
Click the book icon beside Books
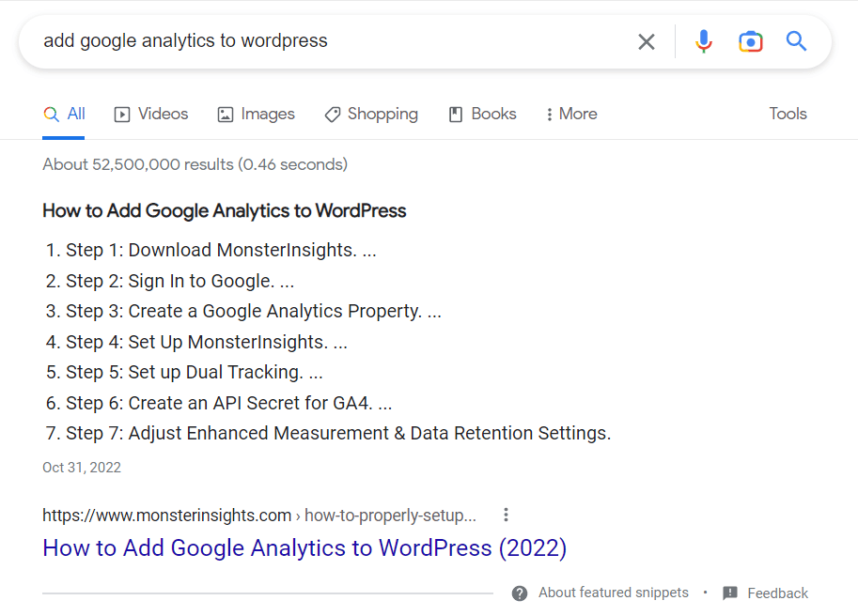[456, 114]
